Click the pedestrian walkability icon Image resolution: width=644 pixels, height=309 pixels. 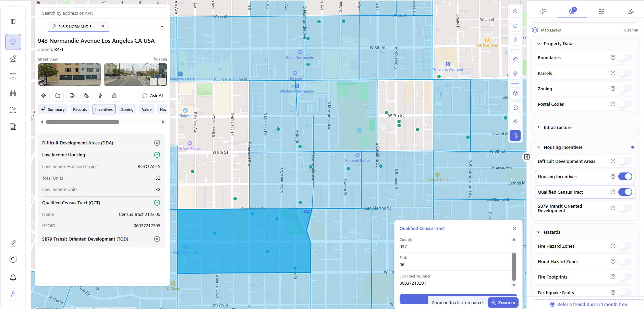pos(100,96)
